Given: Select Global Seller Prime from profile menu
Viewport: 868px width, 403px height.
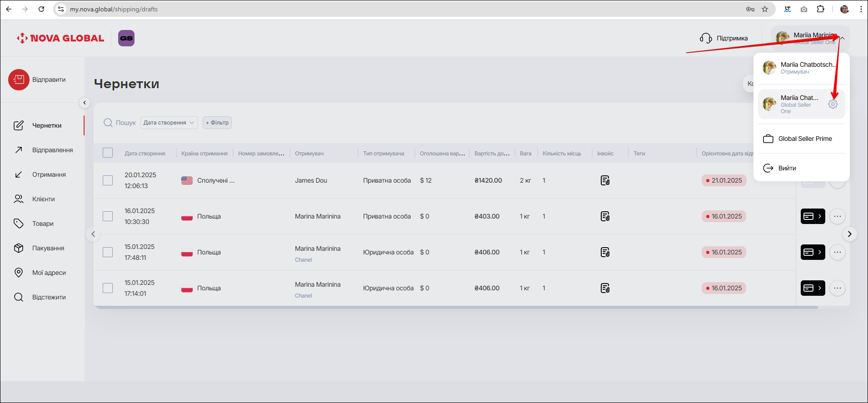Looking at the screenshot, I should pos(804,139).
